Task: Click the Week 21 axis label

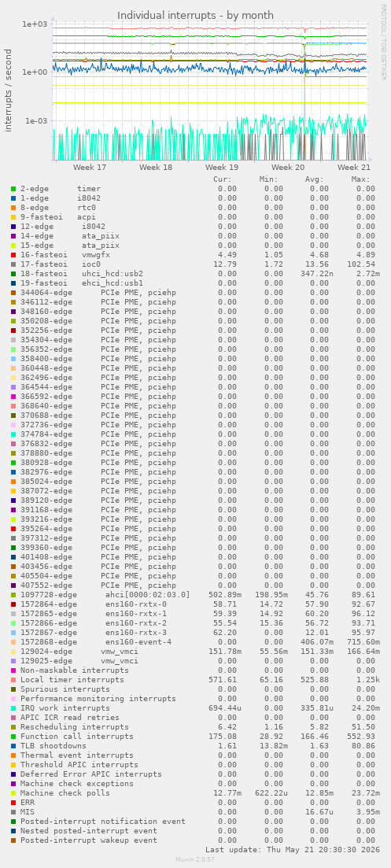Action: pyautogui.click(x=354, y=167)
